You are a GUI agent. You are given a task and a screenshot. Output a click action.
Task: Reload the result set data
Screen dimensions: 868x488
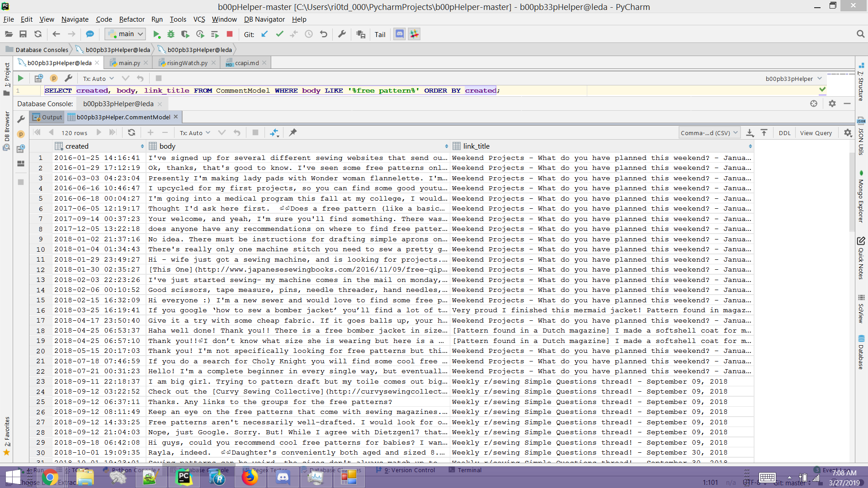point(132,133)
